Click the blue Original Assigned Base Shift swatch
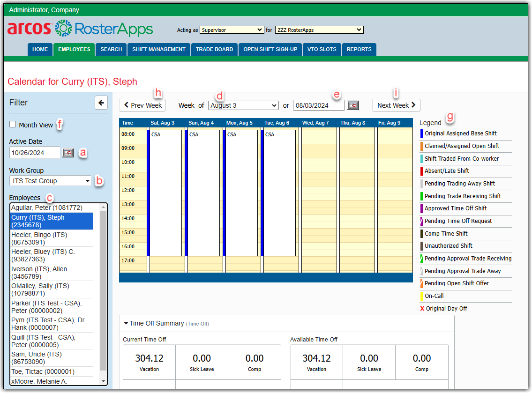532x393 pixels. [x=422, y=133]
